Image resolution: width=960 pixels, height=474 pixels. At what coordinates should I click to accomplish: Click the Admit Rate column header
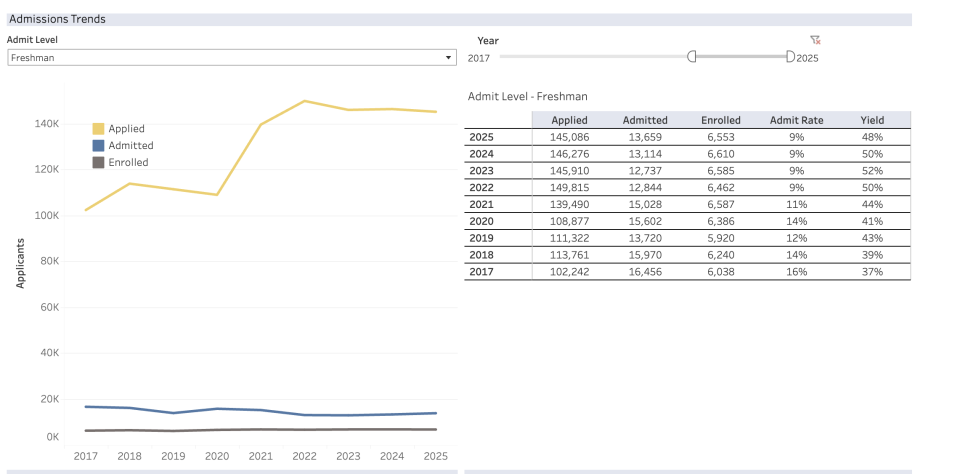[796, 120]
